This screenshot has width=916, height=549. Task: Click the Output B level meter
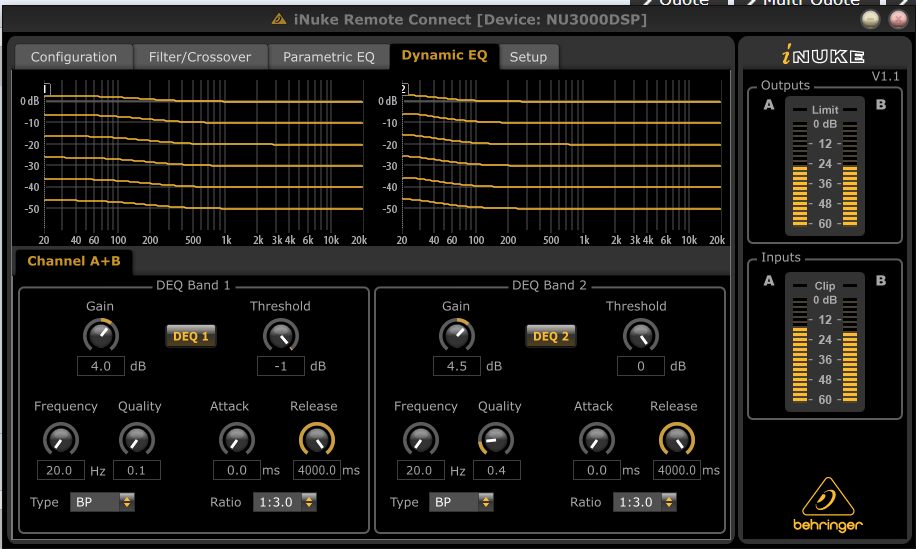(850, 174)
